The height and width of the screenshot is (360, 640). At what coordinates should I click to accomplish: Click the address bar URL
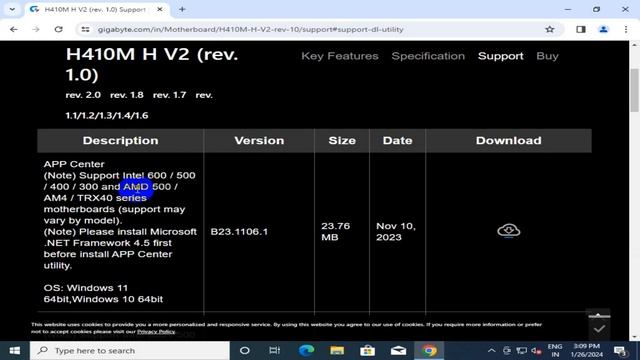[x=251, y=29]
